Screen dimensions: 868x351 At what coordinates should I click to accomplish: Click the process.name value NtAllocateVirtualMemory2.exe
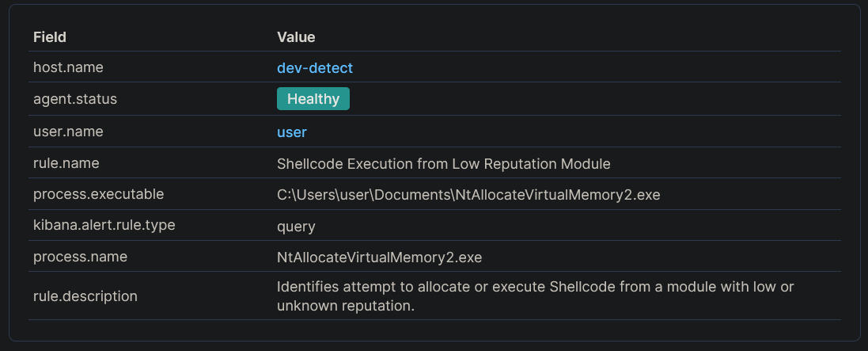[379, 258]
